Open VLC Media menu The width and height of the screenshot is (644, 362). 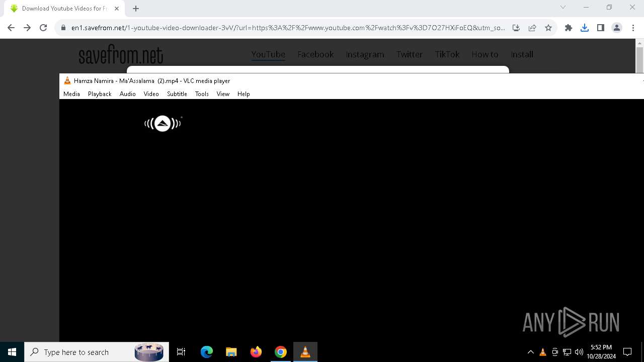tap(71, 94)
